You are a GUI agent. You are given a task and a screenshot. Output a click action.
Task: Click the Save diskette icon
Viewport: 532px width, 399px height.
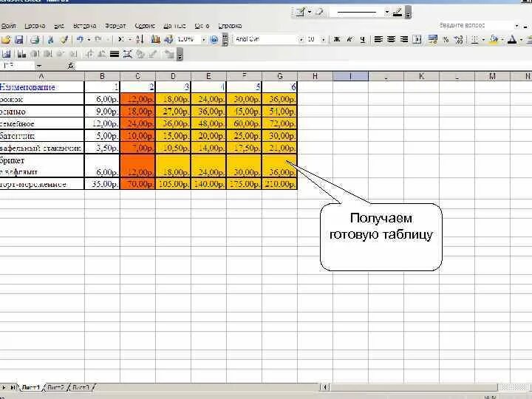[19, 40]
